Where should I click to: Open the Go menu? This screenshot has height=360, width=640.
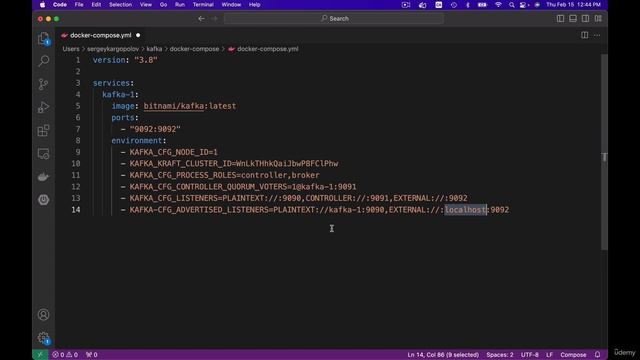[x=163, y=4]
